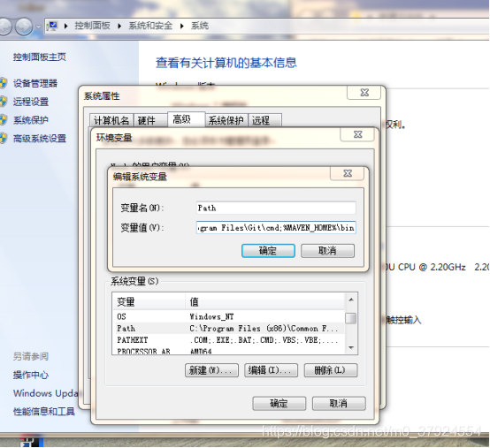Expand the arrow after 系统和安全 in breadcrumb

pos(182,26)
